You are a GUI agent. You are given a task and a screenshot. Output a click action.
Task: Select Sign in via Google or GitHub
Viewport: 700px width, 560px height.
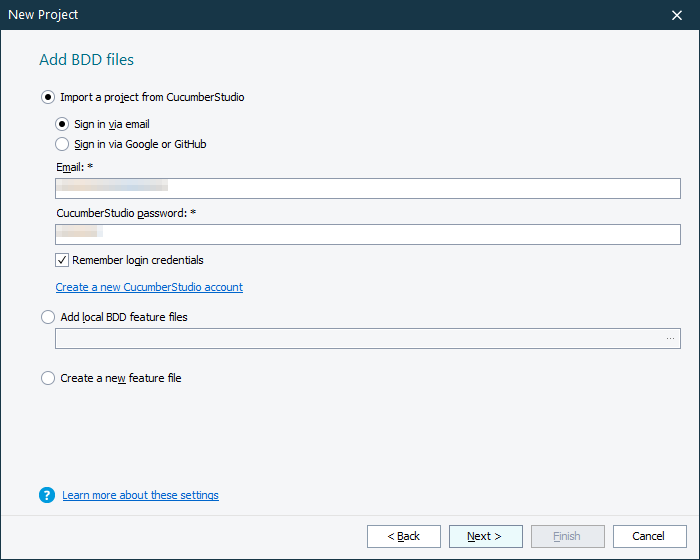pyautogui.click(x=62, y=144)
